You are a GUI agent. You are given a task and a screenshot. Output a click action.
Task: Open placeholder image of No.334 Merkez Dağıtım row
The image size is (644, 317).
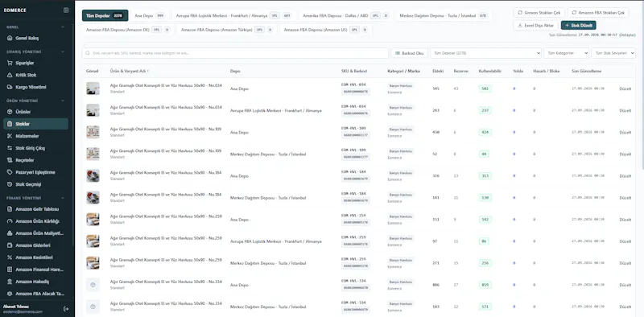click(x=93, y=307)
